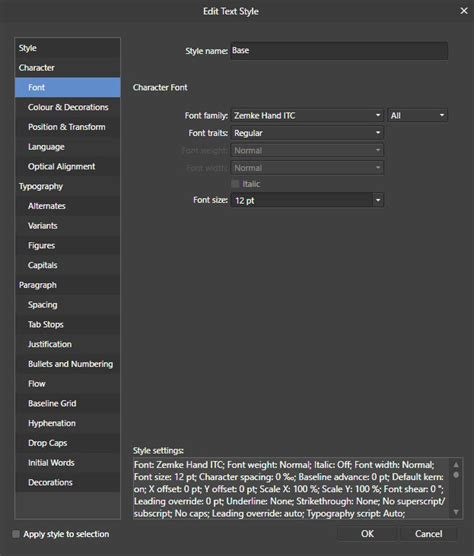Select the Paragraph category heading
The image size is (474, 556).
(x=67, y=285)
